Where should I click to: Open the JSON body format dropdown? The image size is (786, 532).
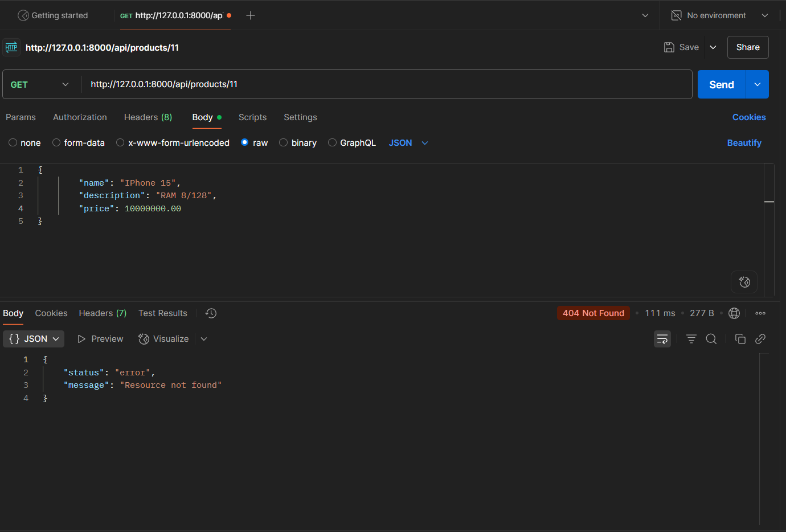pos(408,142)
